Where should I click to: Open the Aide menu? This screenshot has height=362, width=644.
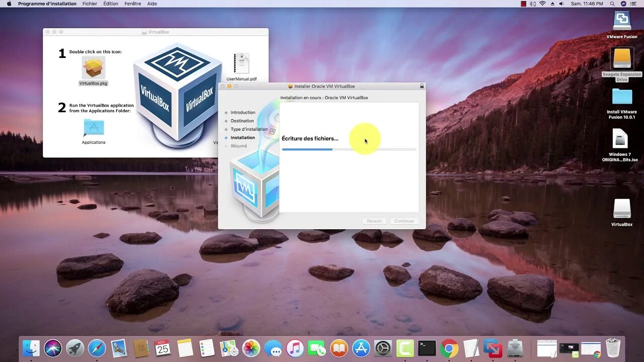152,4
